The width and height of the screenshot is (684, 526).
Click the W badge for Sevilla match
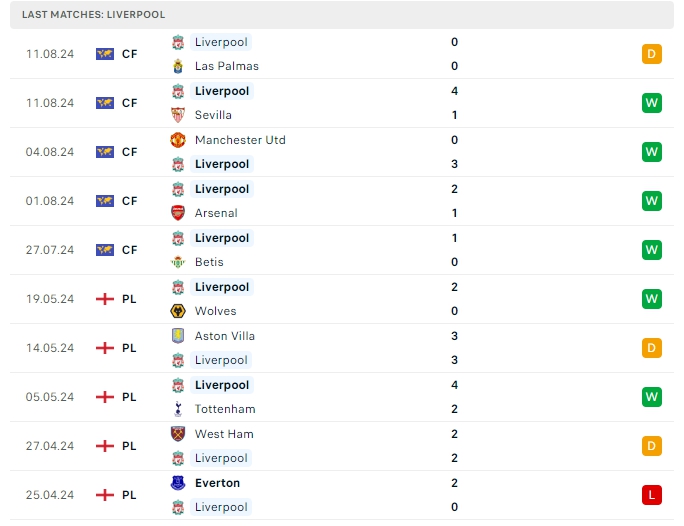pyautogui.click(x=652, y=103)
